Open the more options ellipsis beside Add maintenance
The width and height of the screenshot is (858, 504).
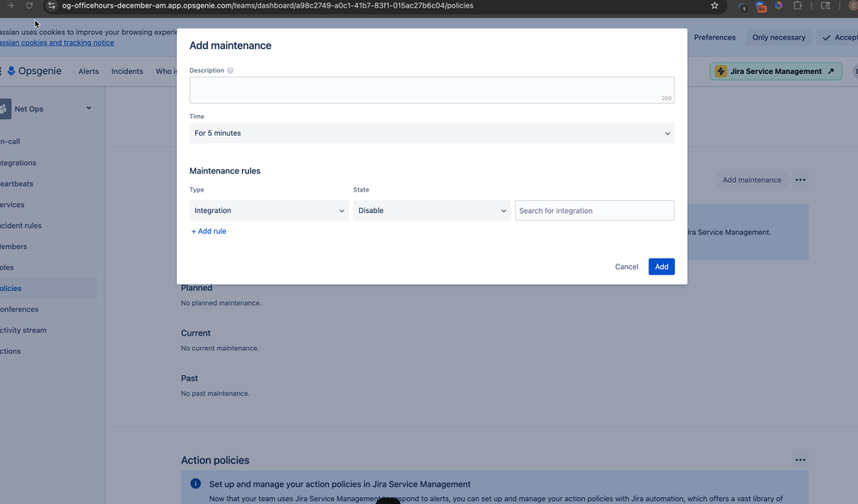(800, 180)
